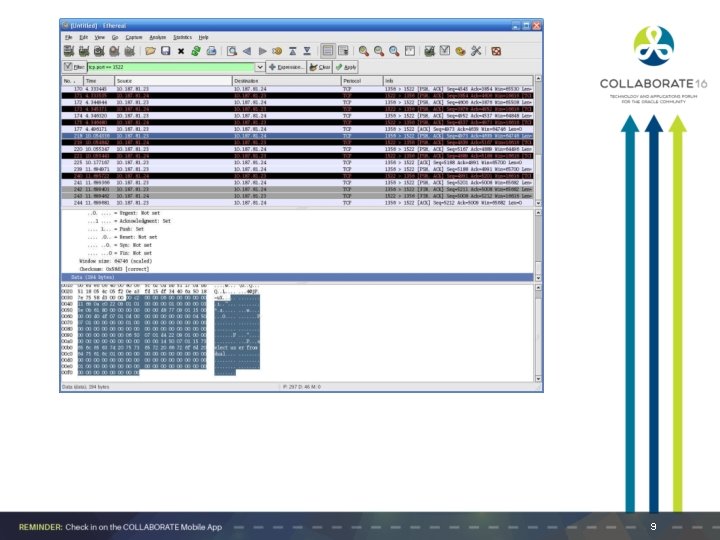Sort by the No. column header

(73, 81)
